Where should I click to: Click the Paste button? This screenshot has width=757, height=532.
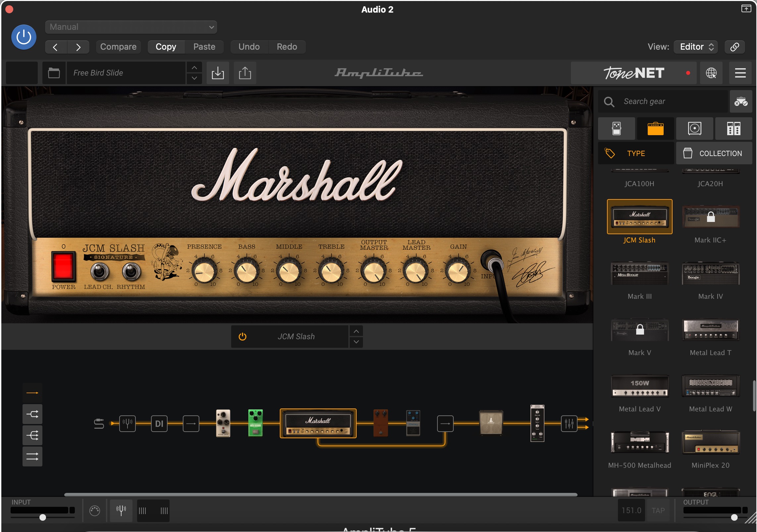pyautogui.click(x=204, y=47)
